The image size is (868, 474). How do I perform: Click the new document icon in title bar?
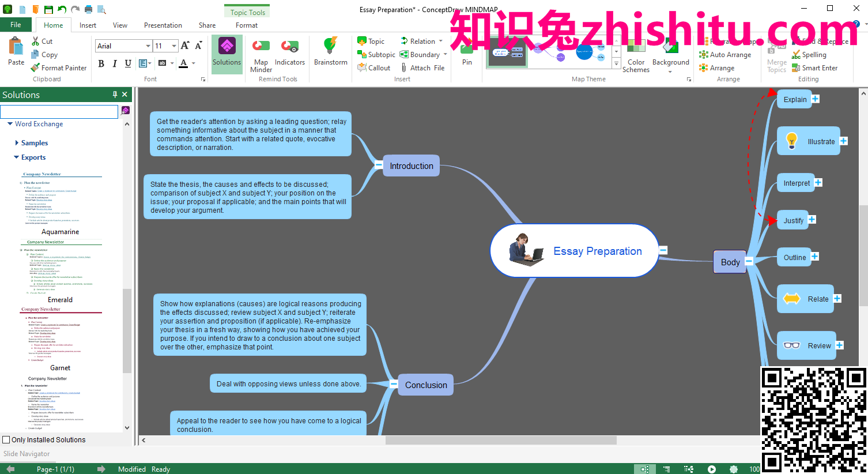pos(22,9)
